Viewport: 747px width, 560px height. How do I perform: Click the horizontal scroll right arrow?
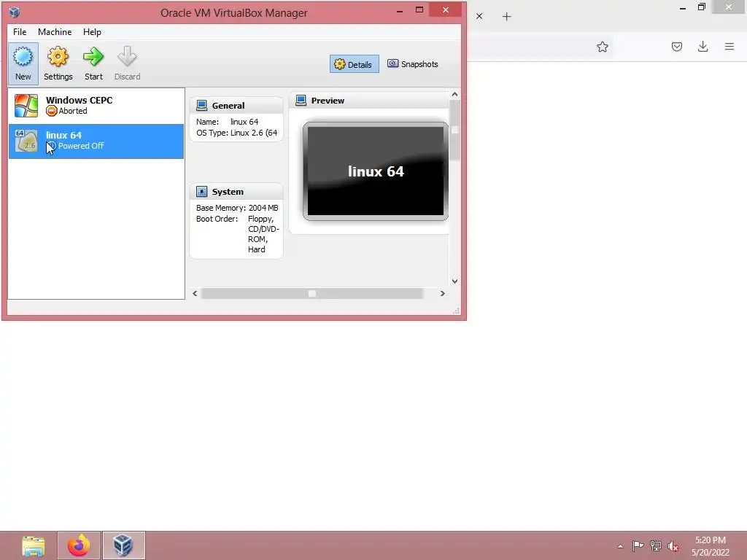(x=443, y=293)
